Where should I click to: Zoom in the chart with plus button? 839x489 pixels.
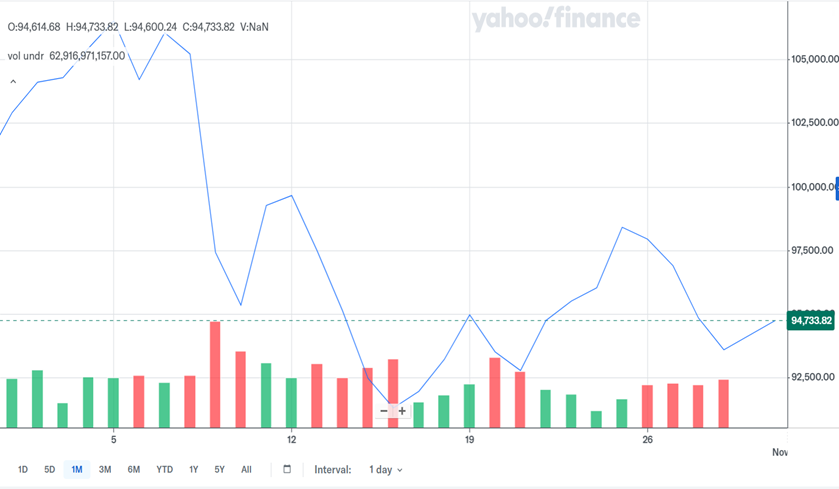tap(402, 411)
